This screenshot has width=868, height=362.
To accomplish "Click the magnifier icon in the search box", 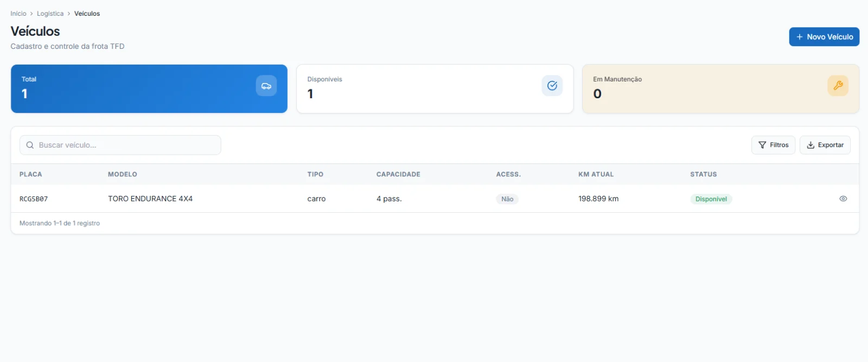I will tap(30, 145).
